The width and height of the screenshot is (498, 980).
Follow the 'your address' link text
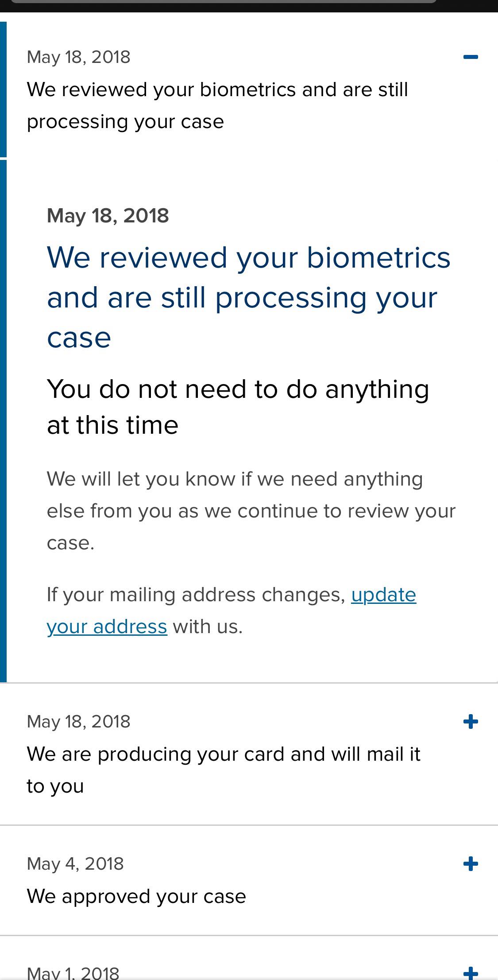[x=107, y=626]
